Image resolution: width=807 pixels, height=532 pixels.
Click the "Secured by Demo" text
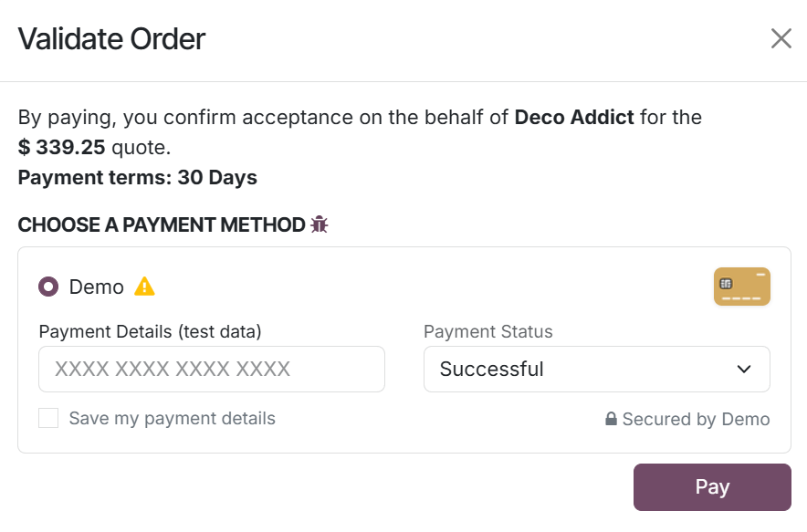click(x=696, y=420)
